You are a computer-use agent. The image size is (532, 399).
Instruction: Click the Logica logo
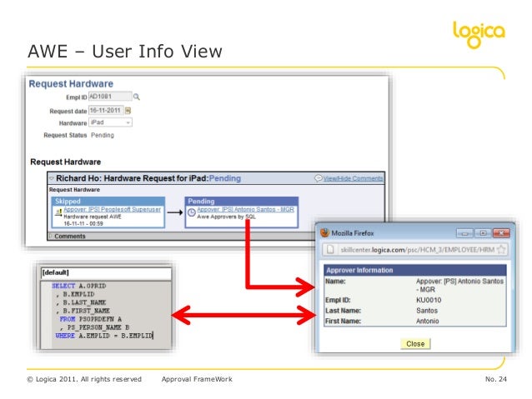click(x=479, y=35)
